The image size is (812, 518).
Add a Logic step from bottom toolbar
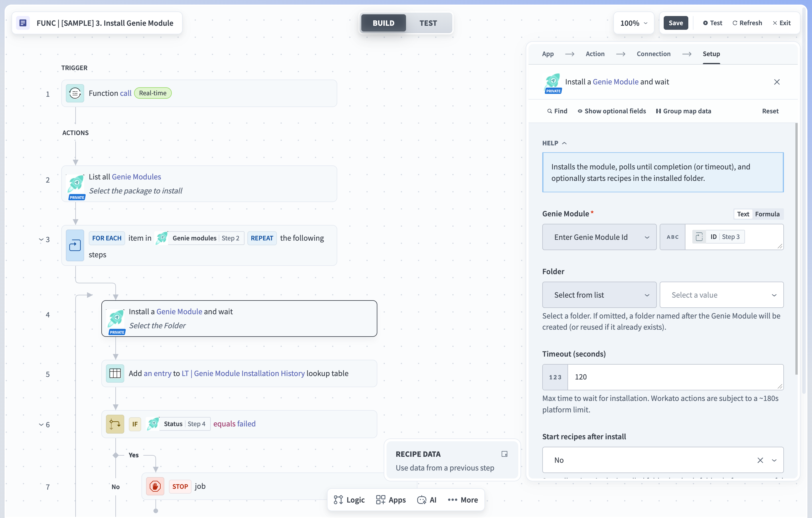point(349,500)
